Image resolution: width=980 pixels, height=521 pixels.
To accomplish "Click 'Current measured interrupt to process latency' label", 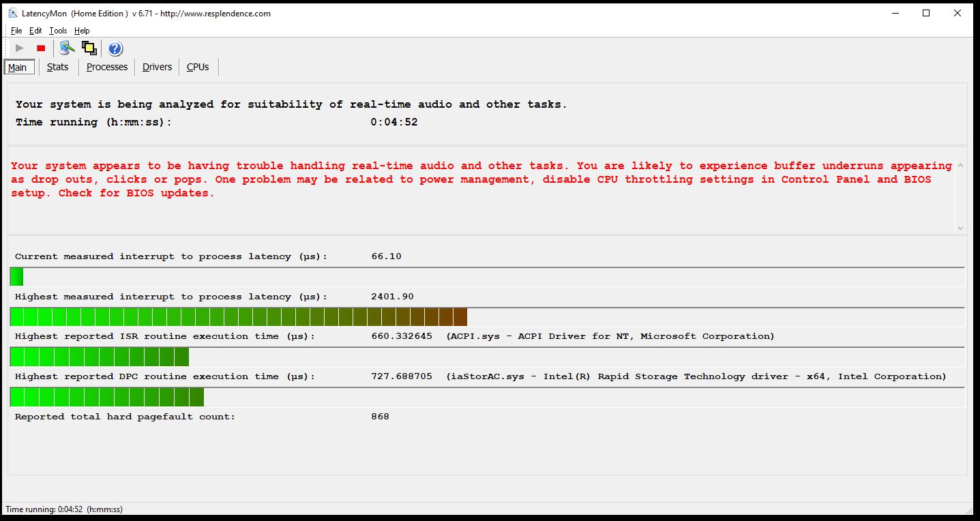I will [171, 257].
